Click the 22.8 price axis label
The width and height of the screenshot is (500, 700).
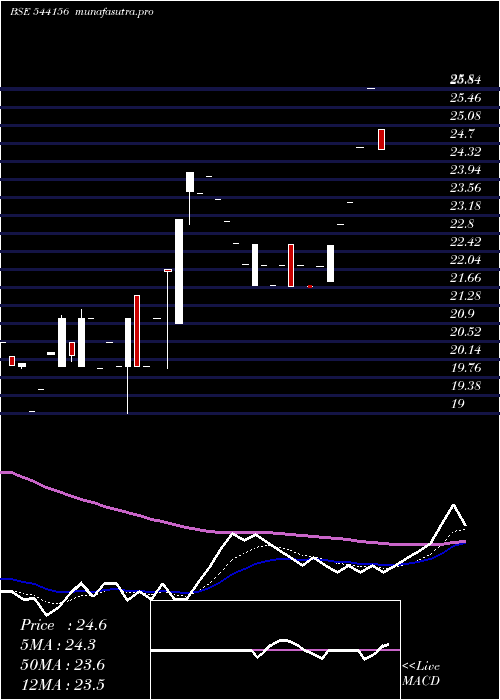click(462, 224)
